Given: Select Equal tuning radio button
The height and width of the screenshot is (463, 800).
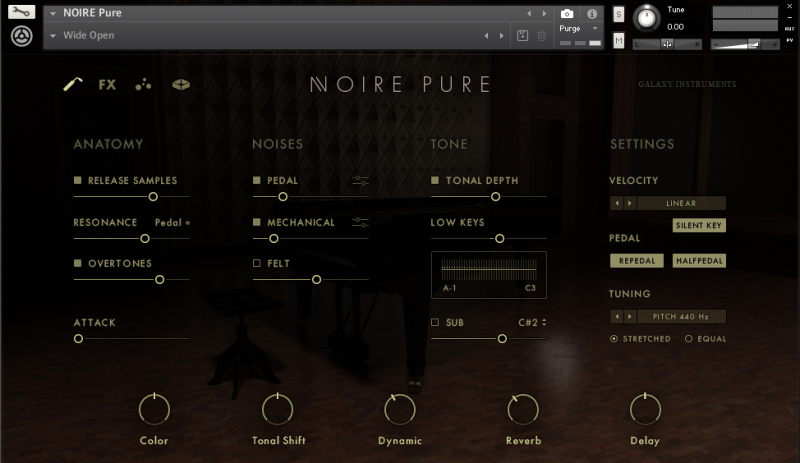Looking at the screenshot, I should 689,339.
